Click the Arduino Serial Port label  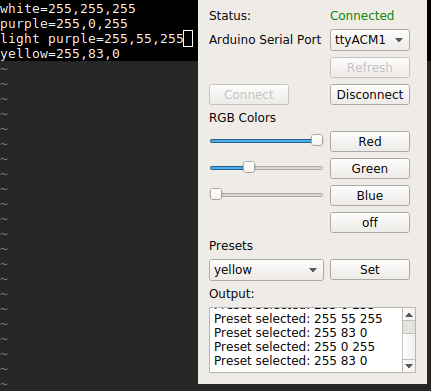(x=265, y=40)
